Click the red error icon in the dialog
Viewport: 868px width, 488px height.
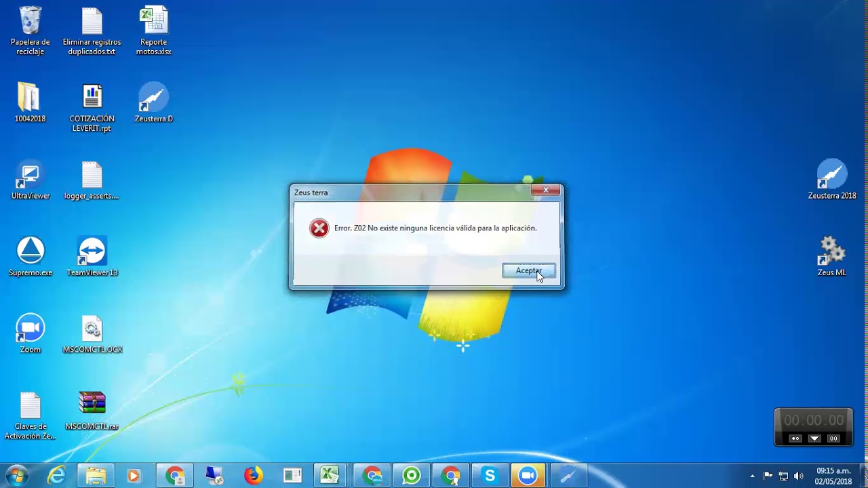click(x=319, y=228)
